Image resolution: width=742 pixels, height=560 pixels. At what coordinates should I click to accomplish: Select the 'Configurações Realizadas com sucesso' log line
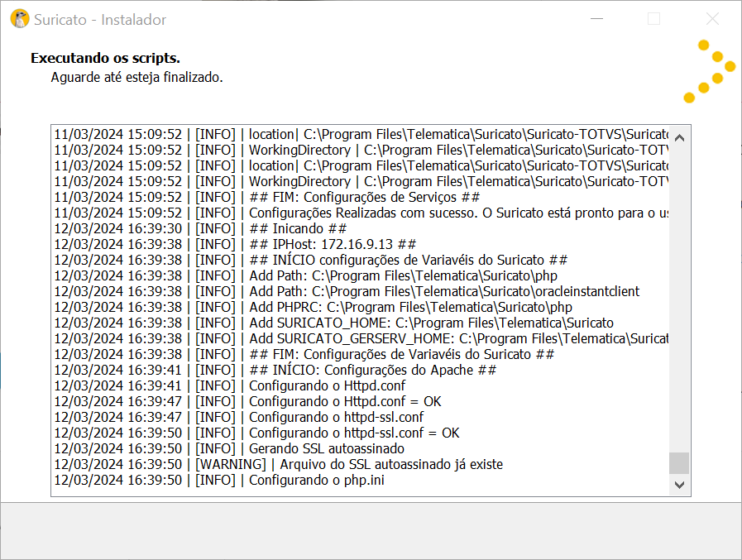pyautogui.click(x=361, y=213)
